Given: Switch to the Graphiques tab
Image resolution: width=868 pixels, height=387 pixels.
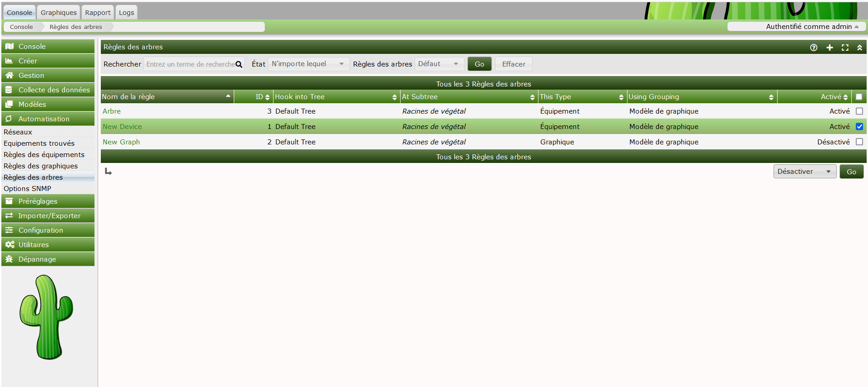Looking at the screenshot, I should (59, 13).
